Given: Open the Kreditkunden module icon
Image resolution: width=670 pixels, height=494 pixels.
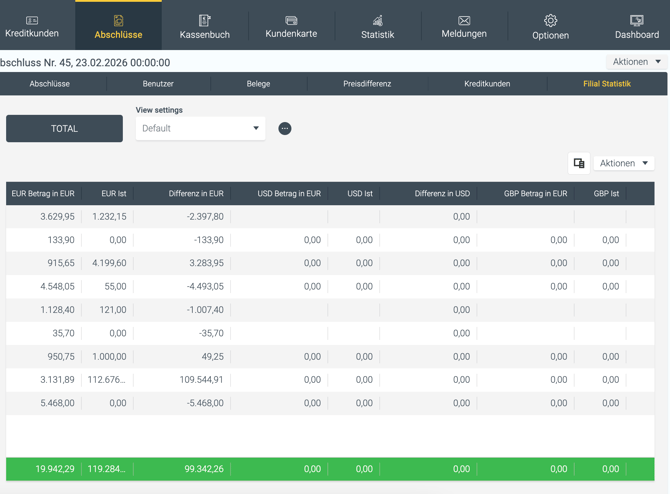Looking at the screenshot, I should click(x=32, y=21).
